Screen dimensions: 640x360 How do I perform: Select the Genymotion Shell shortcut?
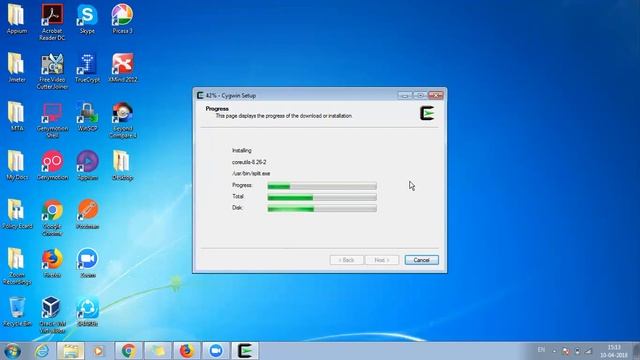tap(52, 120)
